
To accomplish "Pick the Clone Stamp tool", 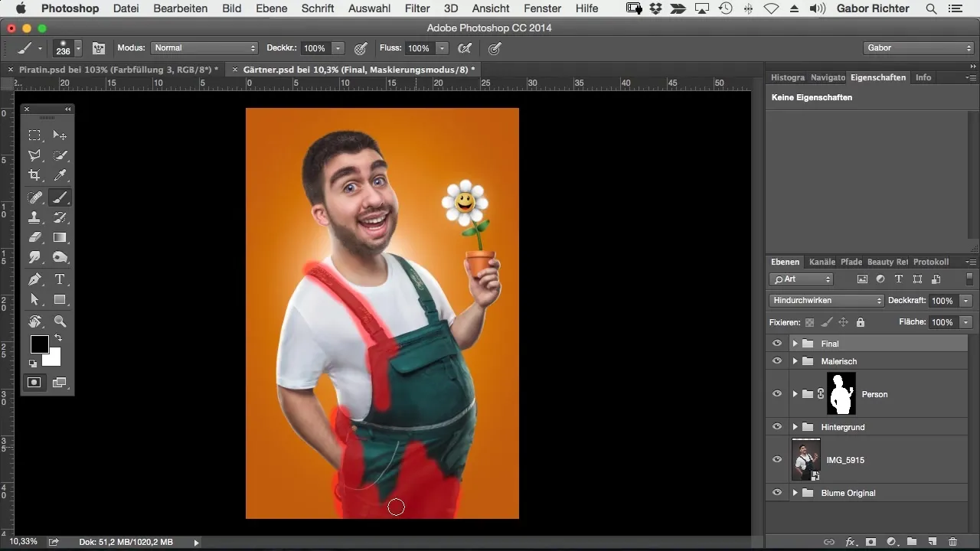I will (34, 217).
